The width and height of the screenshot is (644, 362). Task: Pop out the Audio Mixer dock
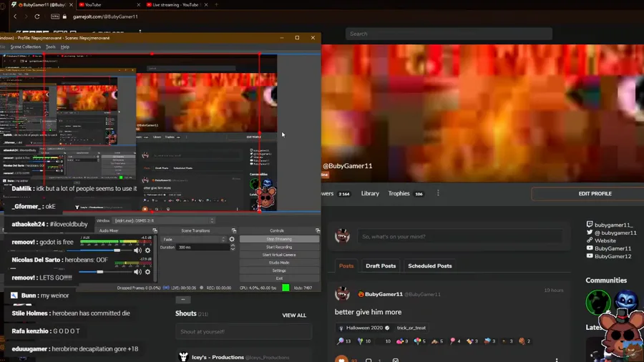[155, 230]
